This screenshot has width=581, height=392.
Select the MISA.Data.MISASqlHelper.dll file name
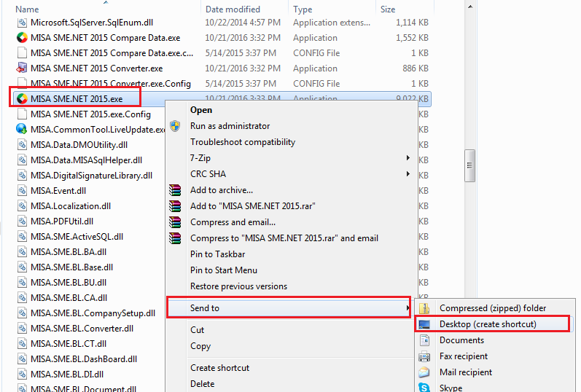click(x=86, y=160)
